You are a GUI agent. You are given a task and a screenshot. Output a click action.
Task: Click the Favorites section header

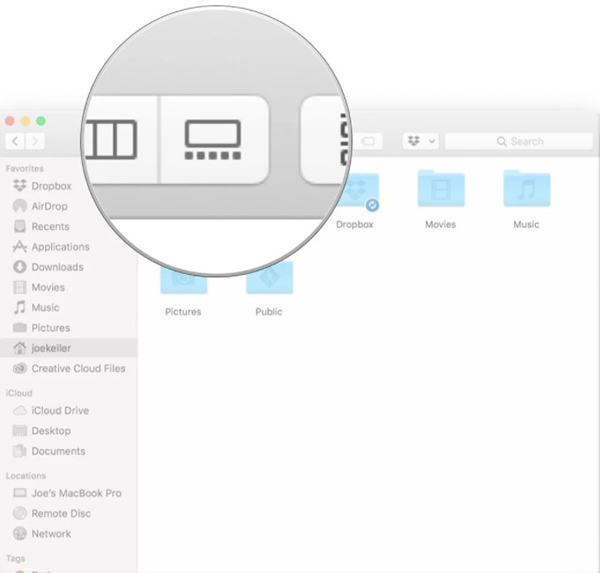tap(24, 168)
